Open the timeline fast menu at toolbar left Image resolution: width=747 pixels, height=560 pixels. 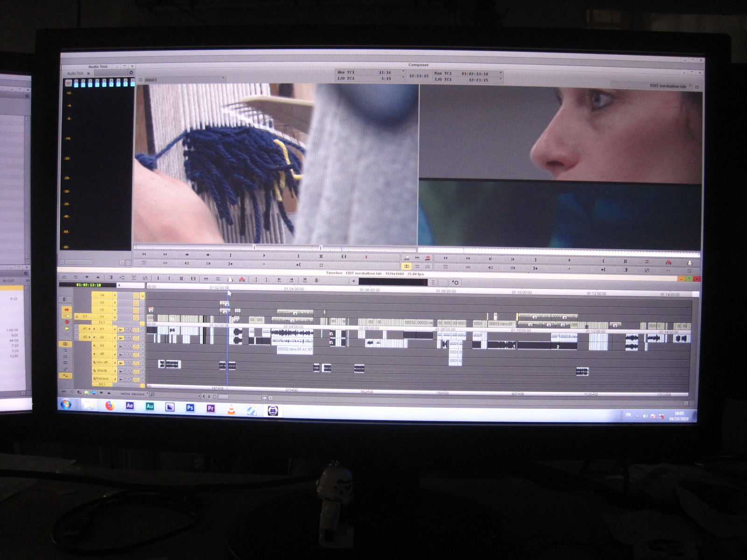(x=64, y=277)
